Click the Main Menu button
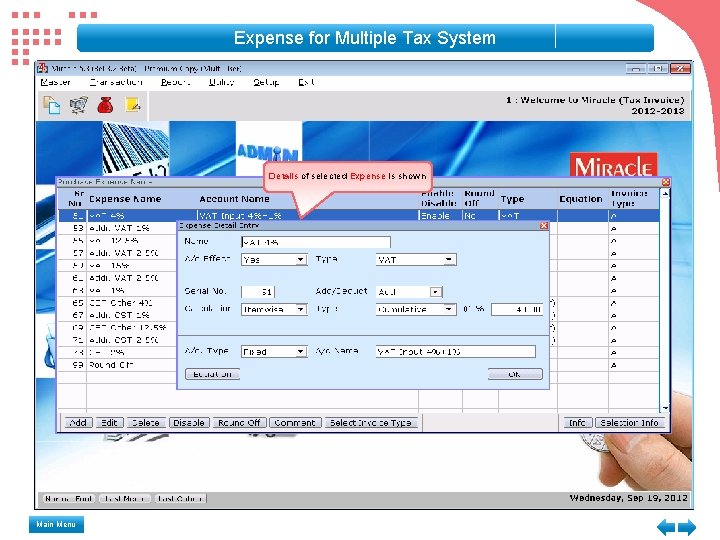This screenshot has width=720, height=540. click(x=56, y=524)
